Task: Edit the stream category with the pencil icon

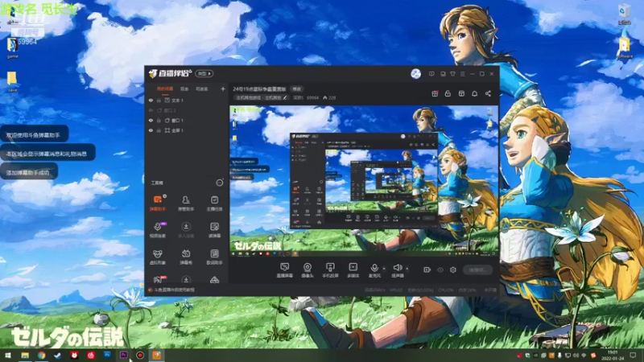Action: [285, 97]
